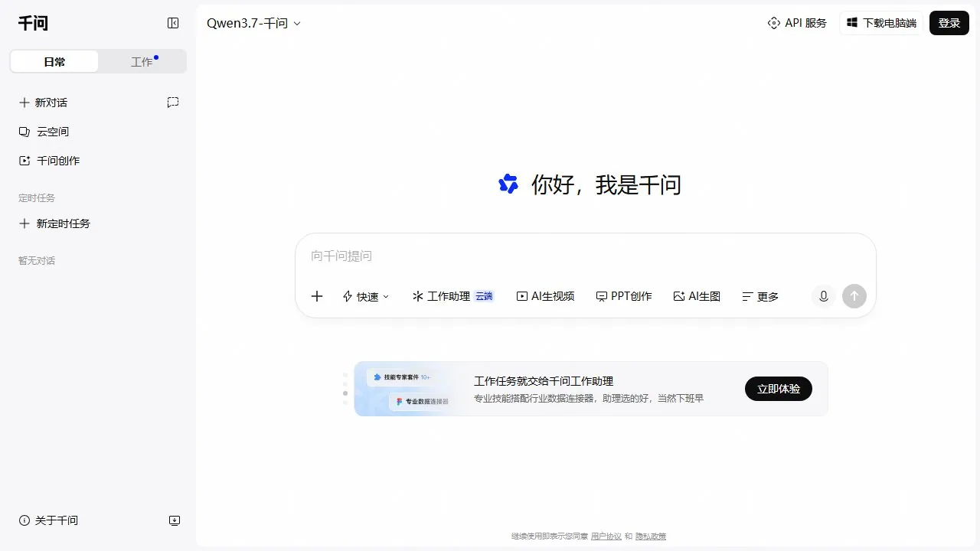
Task: Select the AI生图 tool
Action: [697, 296]
